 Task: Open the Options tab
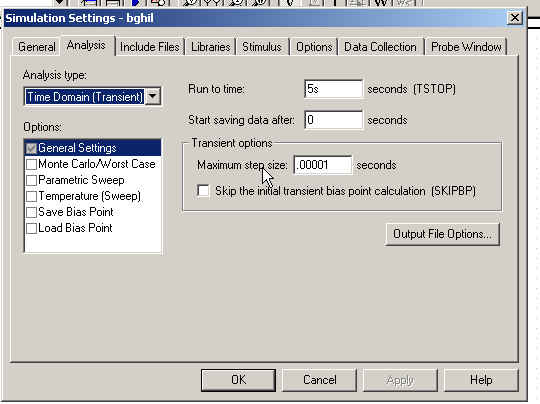[314, 47]
